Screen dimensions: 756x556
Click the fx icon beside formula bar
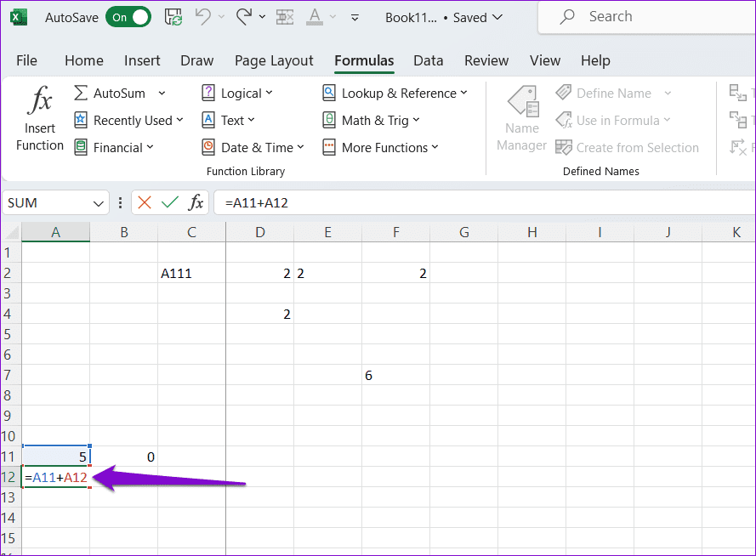[x=196, y=202]
